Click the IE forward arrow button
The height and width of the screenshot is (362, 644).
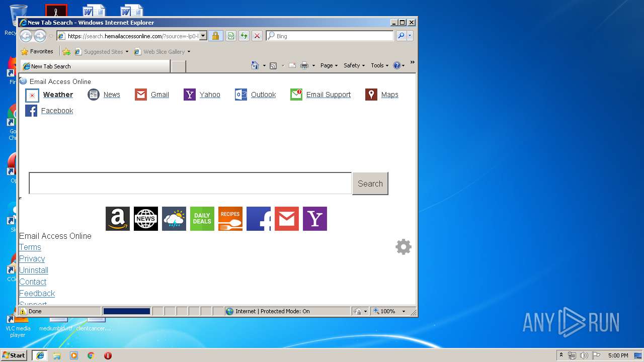pyautogui.click(x=40, y=36)
